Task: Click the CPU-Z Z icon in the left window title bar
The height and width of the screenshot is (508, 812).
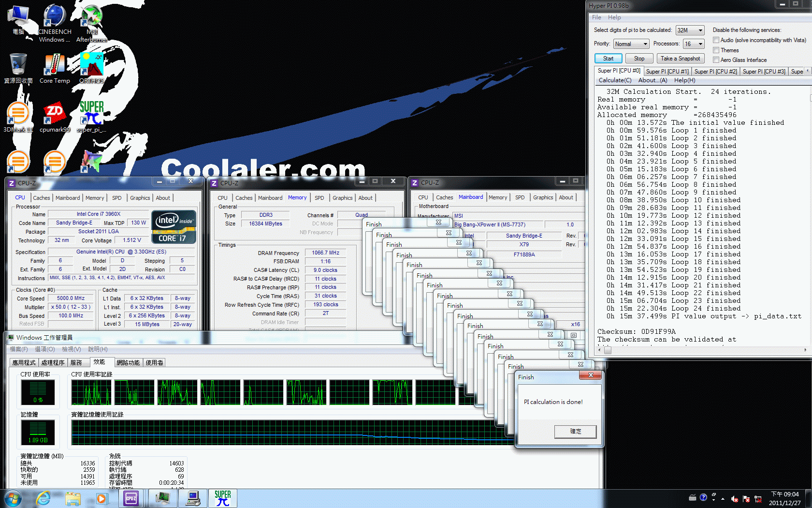Action: 12,183
